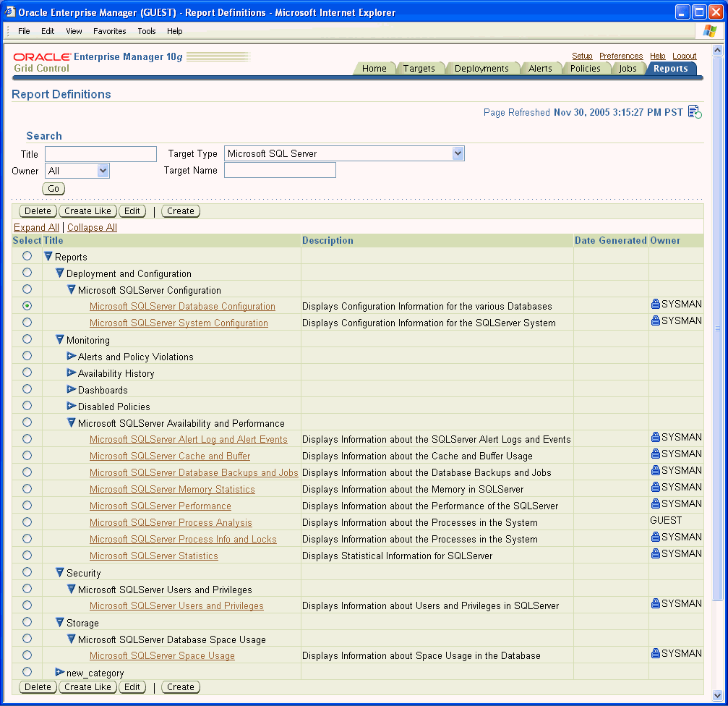
Task: Click lock icon in Alert Log row
Action: pos(656,437)
